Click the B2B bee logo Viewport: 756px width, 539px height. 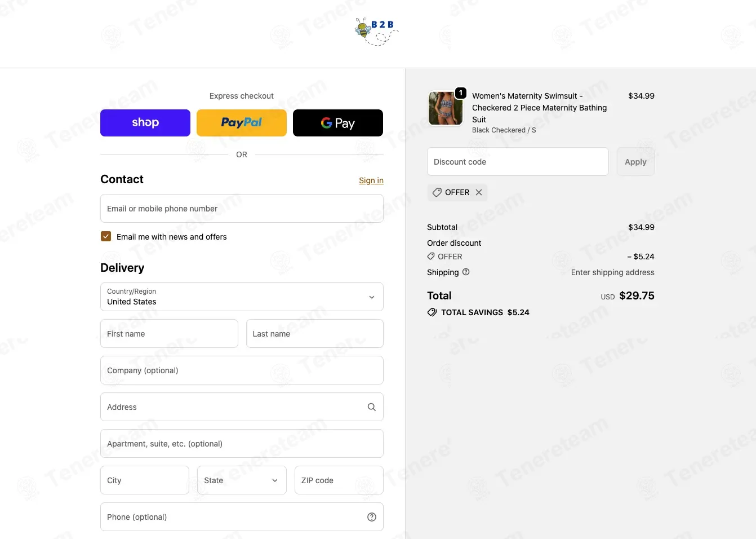tap(376, 31)
